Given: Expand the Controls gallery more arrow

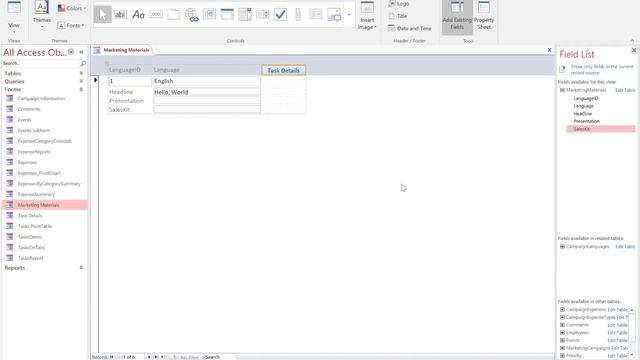Looking at the screenshot, I should tap(349, 15).
